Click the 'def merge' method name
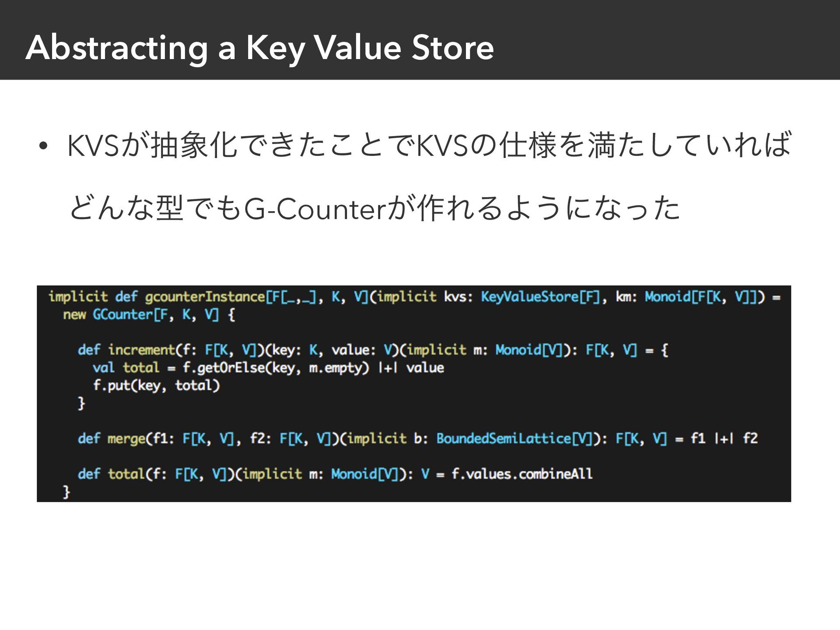840x630 pixels. [x=112, y=438]
